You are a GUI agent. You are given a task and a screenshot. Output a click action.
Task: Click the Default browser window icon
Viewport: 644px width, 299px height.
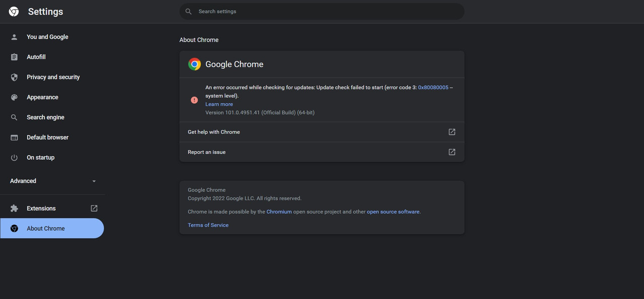14,137
